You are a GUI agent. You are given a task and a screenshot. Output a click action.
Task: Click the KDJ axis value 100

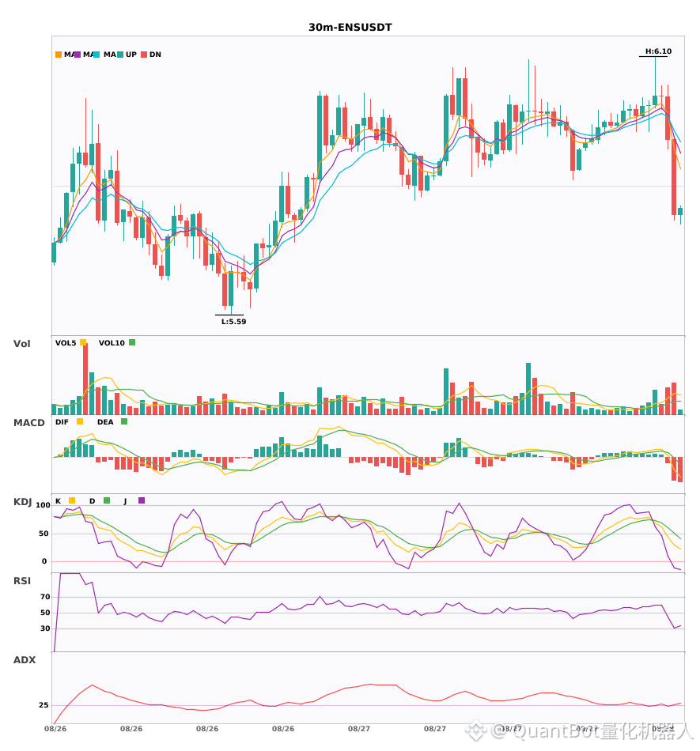[x=44, y=505]
